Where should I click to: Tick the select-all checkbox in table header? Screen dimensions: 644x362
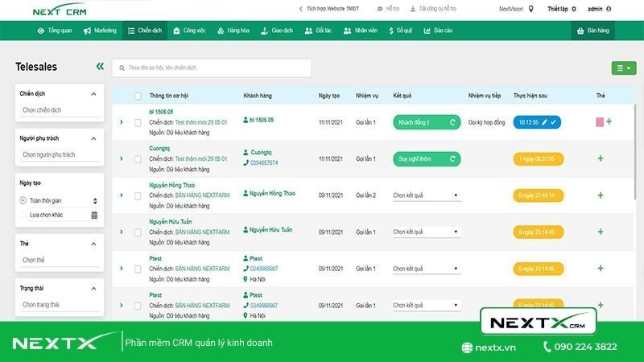coord(138,96)
